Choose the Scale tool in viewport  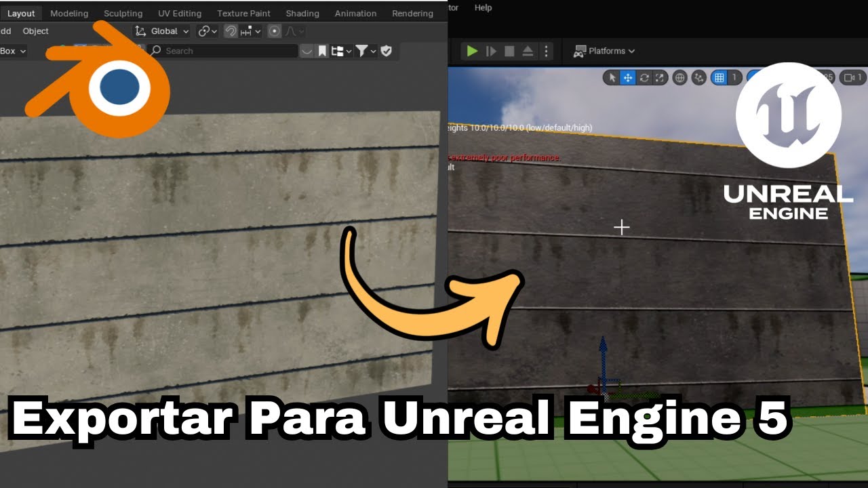click(660, 78)
